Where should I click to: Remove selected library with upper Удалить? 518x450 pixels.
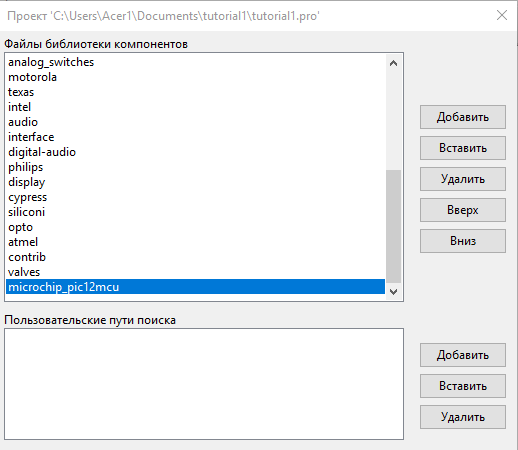click(463, 179)
